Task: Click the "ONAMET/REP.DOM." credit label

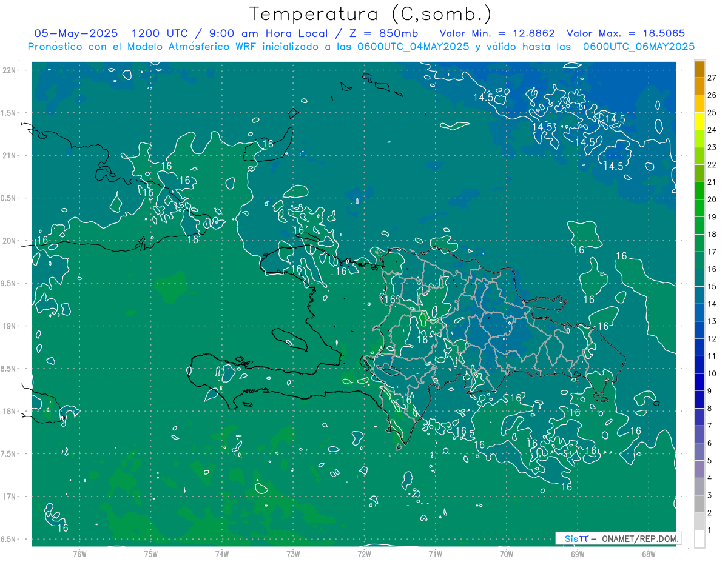Action: (640, 538)
